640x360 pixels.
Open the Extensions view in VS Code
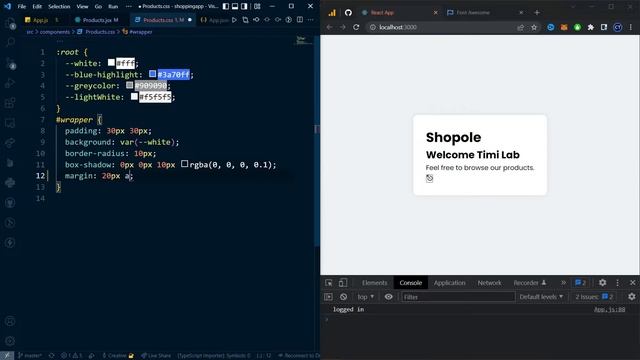[10, 103]
